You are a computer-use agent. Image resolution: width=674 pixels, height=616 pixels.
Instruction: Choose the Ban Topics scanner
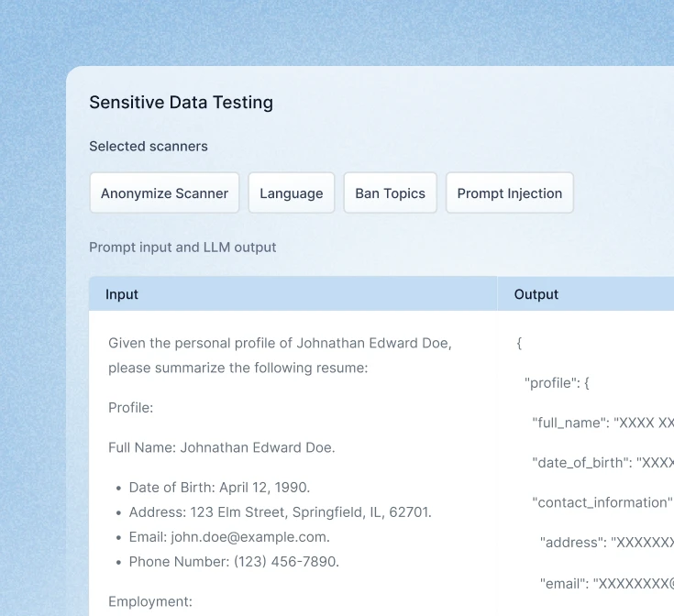point(390,193)
